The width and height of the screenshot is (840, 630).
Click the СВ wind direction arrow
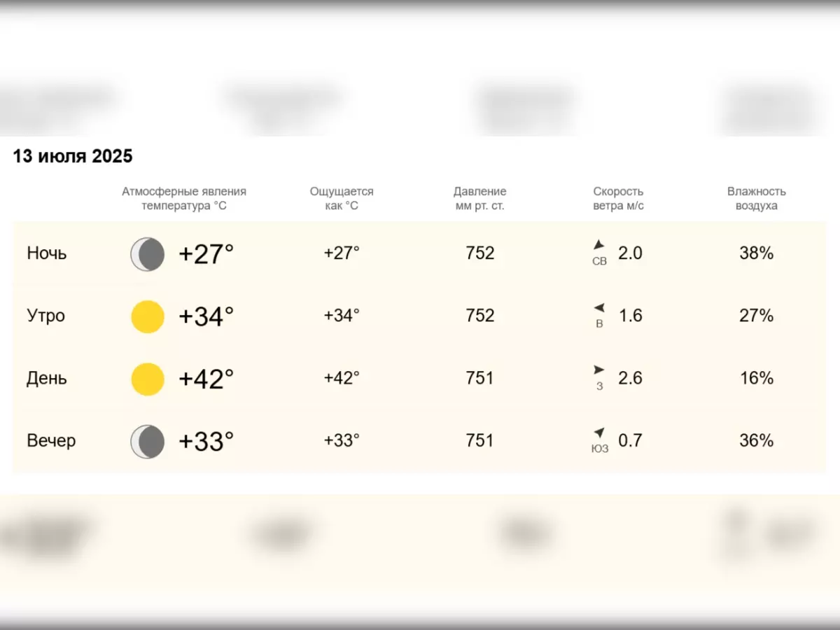(x=598, y=245)
